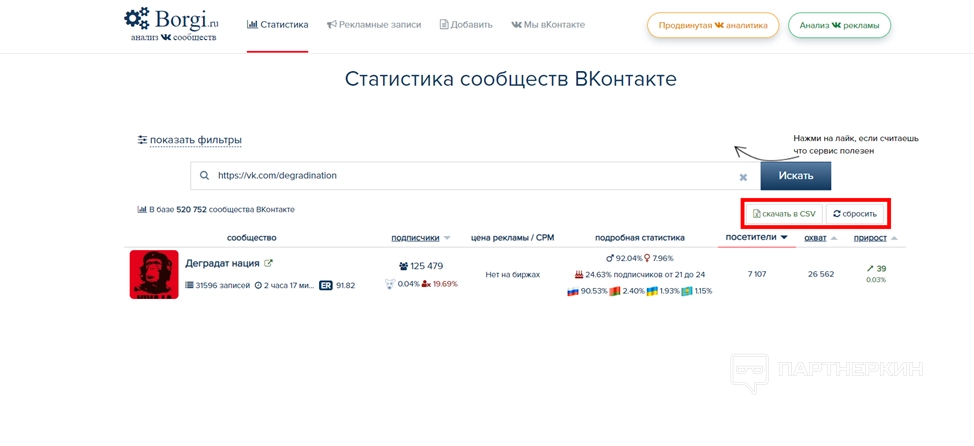974x446 pixels.
Task: Click the reach value 26 562
Action: [x=821, y=274]
